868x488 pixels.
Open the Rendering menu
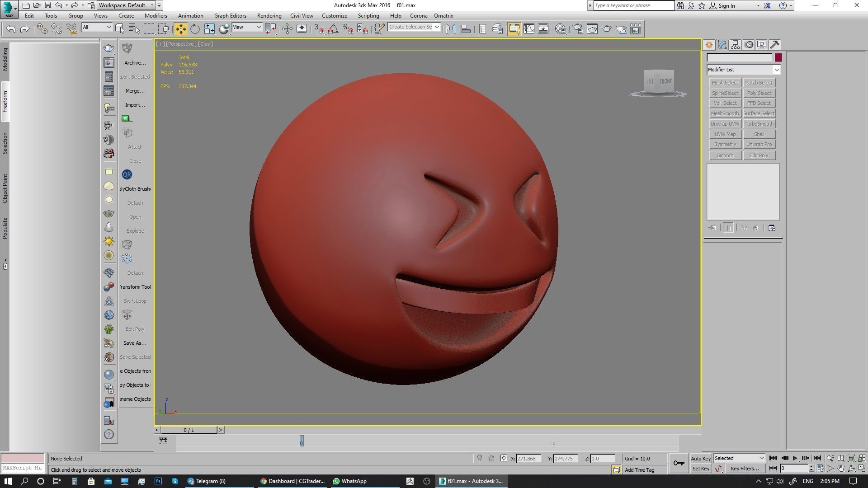(x=269, y=16)
